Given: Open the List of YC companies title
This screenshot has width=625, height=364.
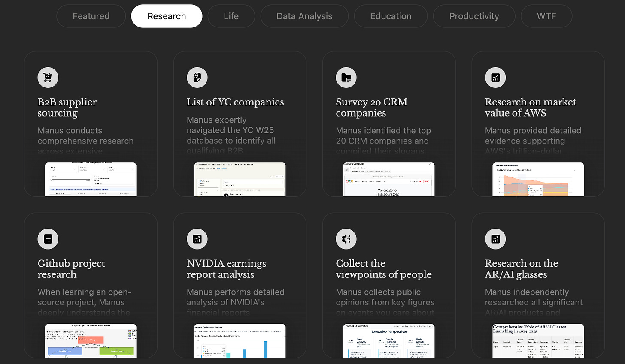Looking at the screenshot, I should pos(235,102).
